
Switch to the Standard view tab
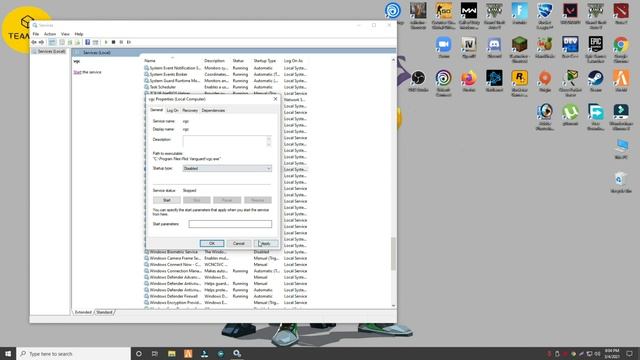(104, 312)
